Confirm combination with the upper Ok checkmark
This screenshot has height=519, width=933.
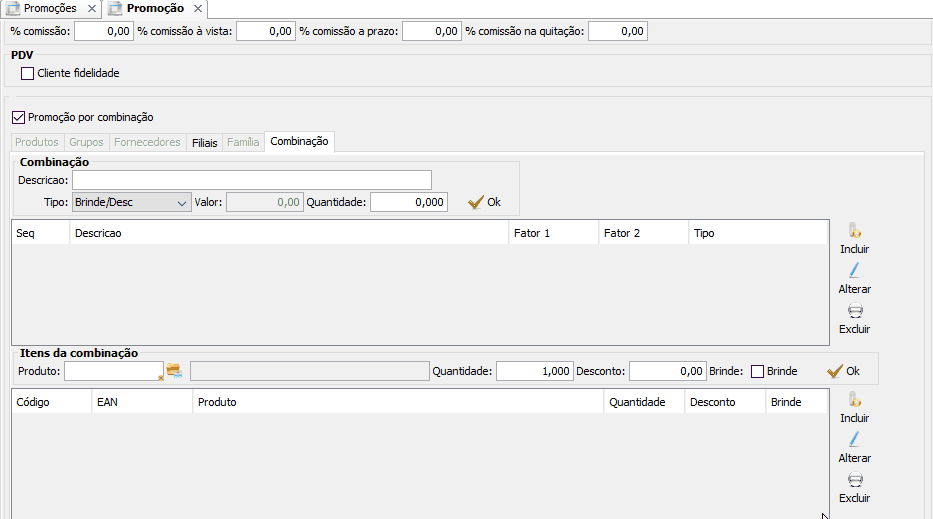click(484, 202)
